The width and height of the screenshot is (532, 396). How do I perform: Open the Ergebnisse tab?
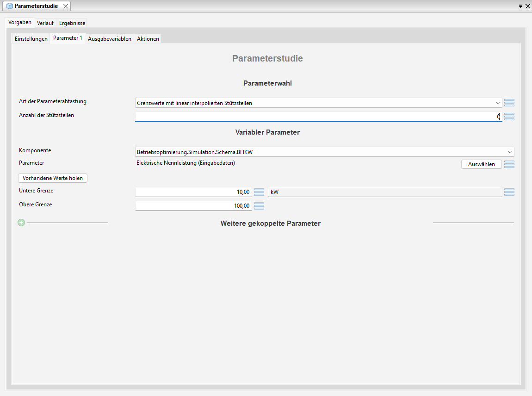coord(72,23)
